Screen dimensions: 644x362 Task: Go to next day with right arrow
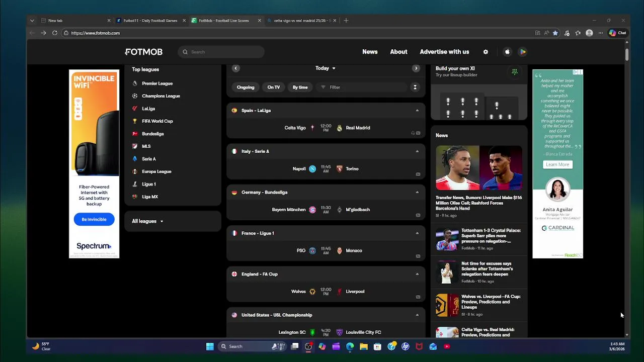(416, 68)
